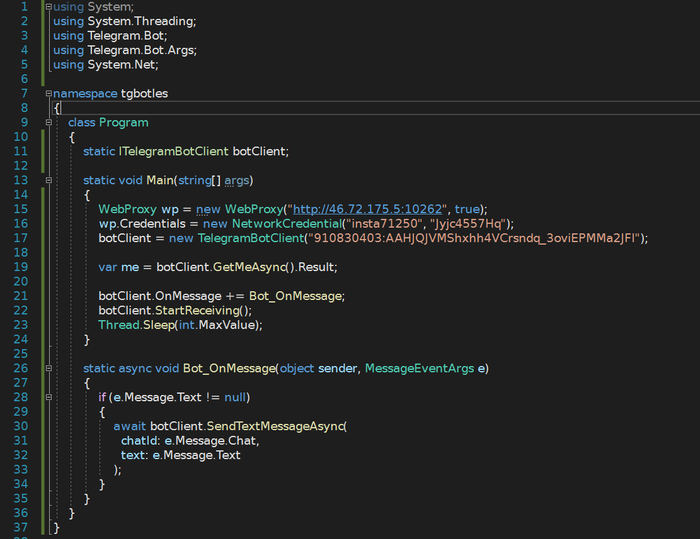Click the 'Result' property on line 19
700x539 pixels.
click(x=316, y=267)
